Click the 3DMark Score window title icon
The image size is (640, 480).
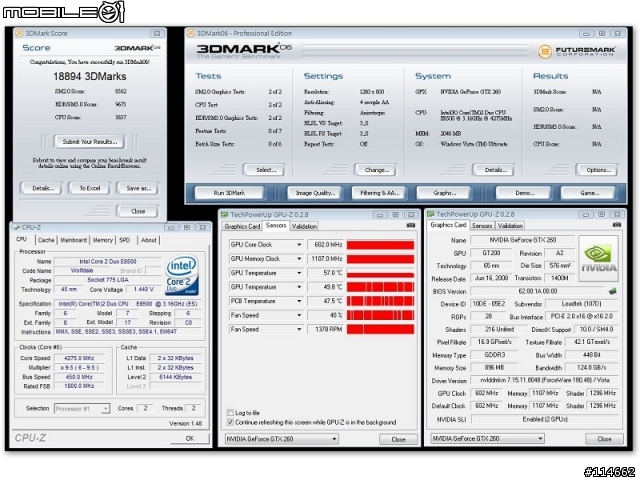pyautogui.click(x=19, y=33)
